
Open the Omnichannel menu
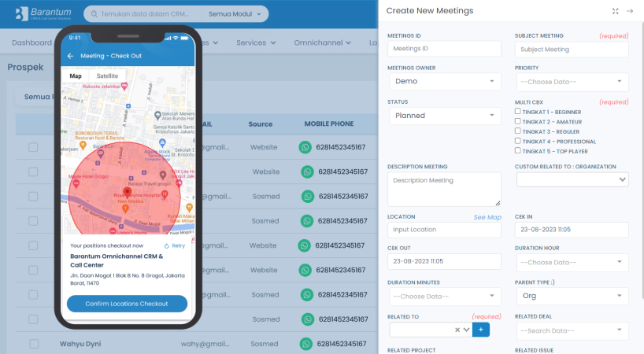323,42
